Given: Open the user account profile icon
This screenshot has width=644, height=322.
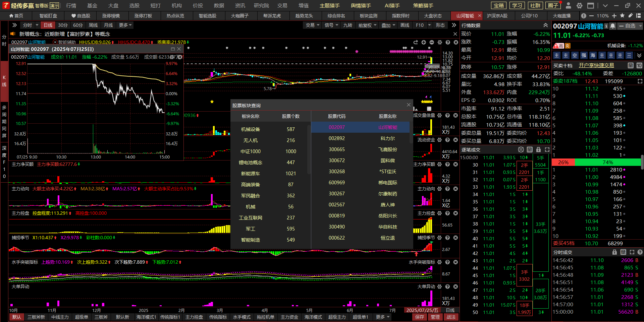Looking at the screenshot, I should (568, 5).
